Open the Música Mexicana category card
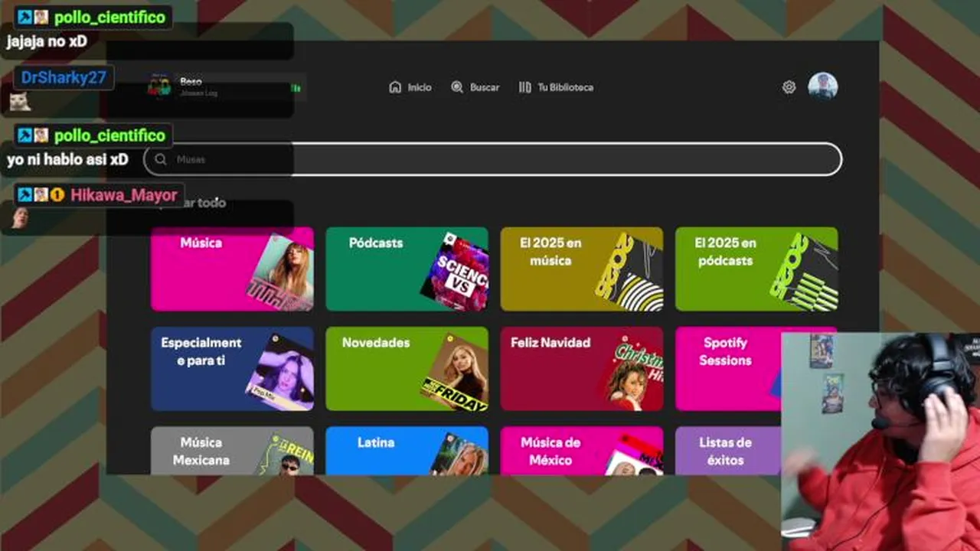Screen dimensions: 980x551 click(232, 451)
